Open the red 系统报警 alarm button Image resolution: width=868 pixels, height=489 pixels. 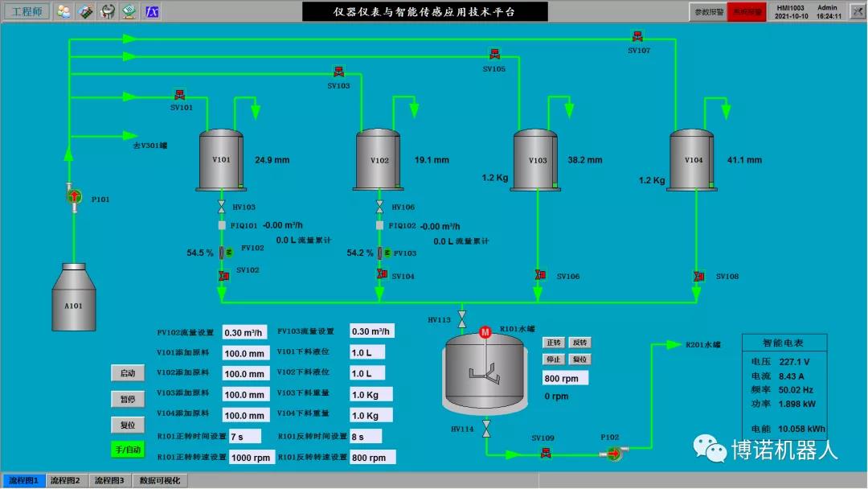(746, 12)
